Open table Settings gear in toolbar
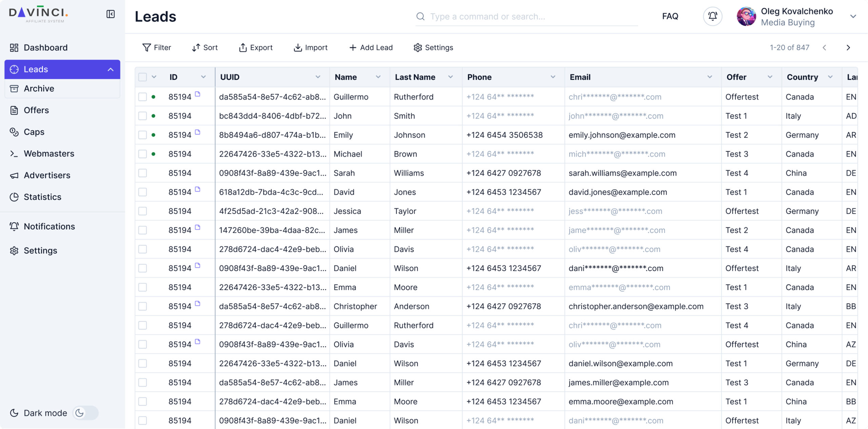The height and width of the screenshot is (429, 868). [x=418, y=47]
